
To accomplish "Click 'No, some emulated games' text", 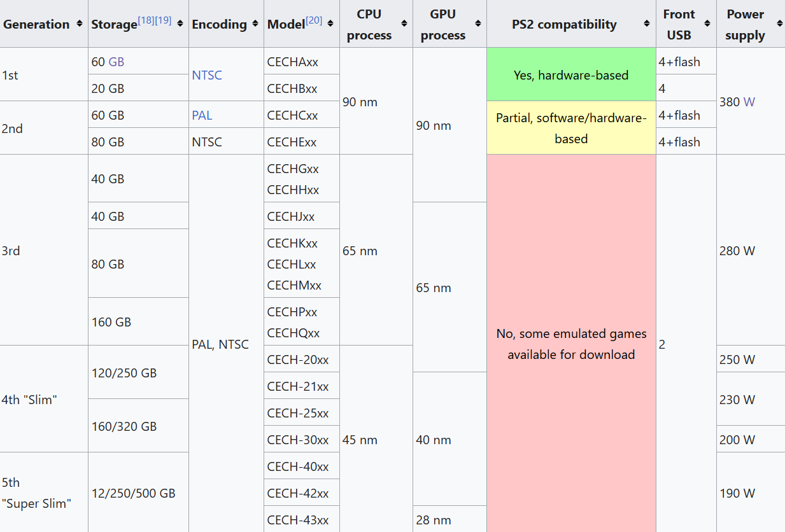I will coord(571,333).
